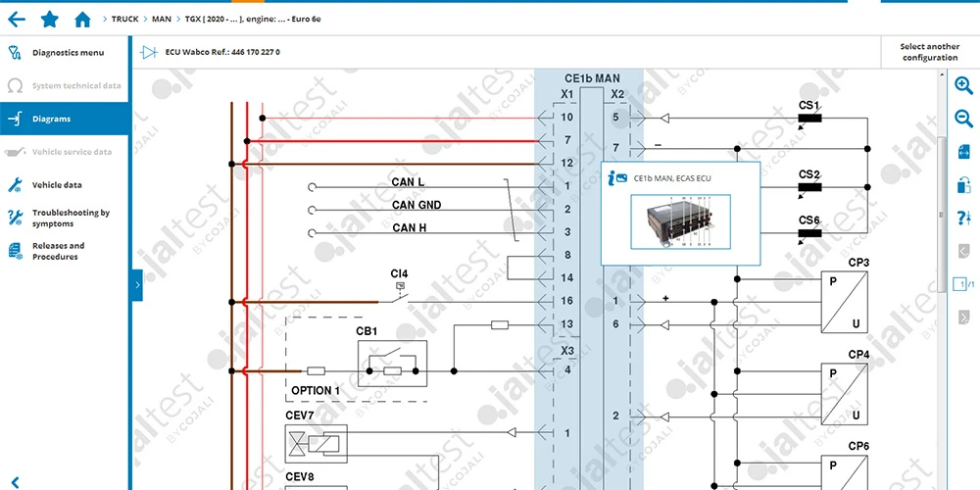Open Vehicle service data

click(x=65, y=152)
